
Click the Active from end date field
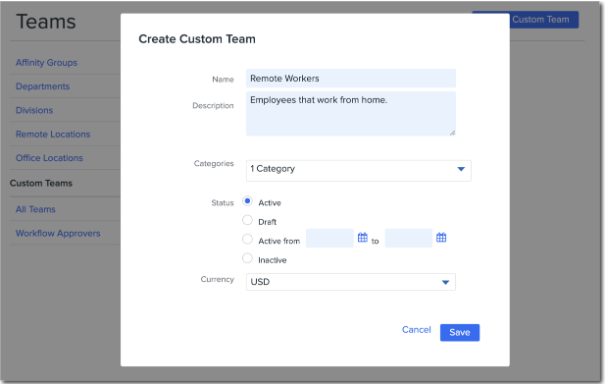click(x=409, y=238)
